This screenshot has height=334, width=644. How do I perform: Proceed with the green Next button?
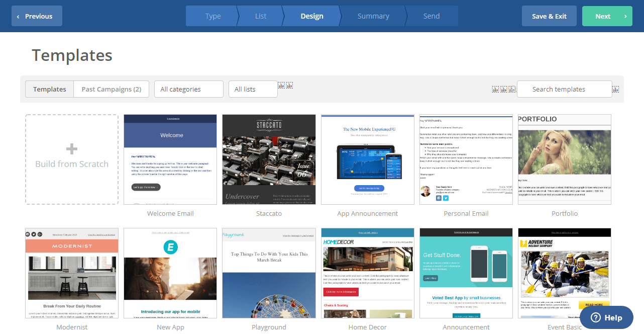tap(607, 16)
